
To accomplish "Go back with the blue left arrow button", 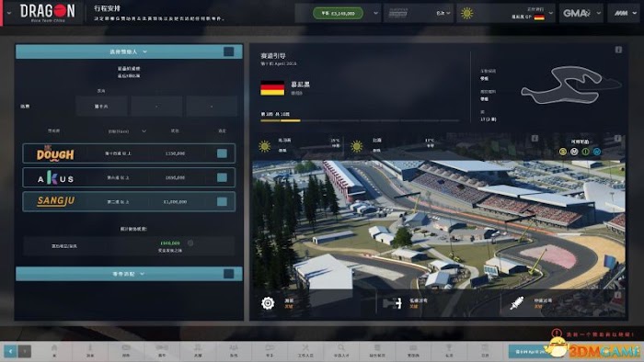I will [x=10, y=351].
